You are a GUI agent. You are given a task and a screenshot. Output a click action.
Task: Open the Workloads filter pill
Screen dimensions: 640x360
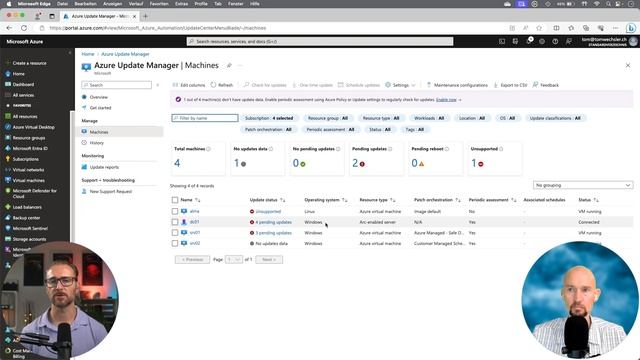pos(429,118)
